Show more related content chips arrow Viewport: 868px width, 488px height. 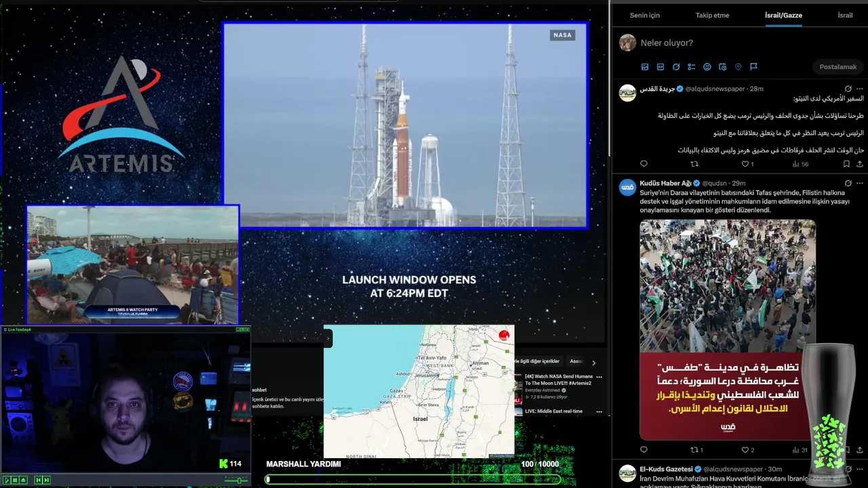pyautogui.click(x=593, y=363)
